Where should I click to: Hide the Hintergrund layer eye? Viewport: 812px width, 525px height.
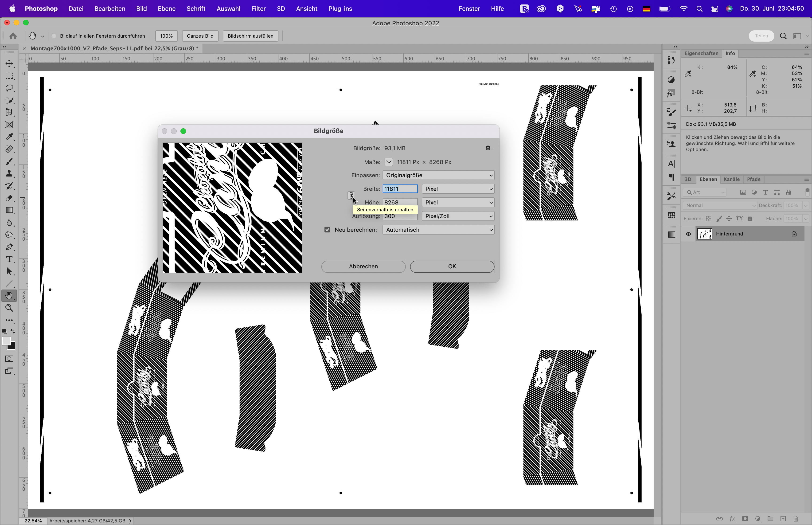point(688,234)
